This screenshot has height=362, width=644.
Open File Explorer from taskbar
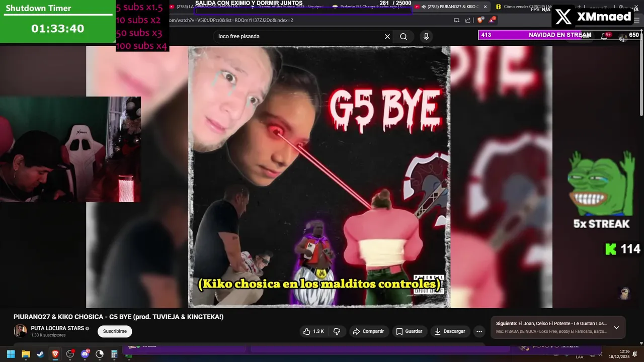pyautogui.click(x=26, y=354)
